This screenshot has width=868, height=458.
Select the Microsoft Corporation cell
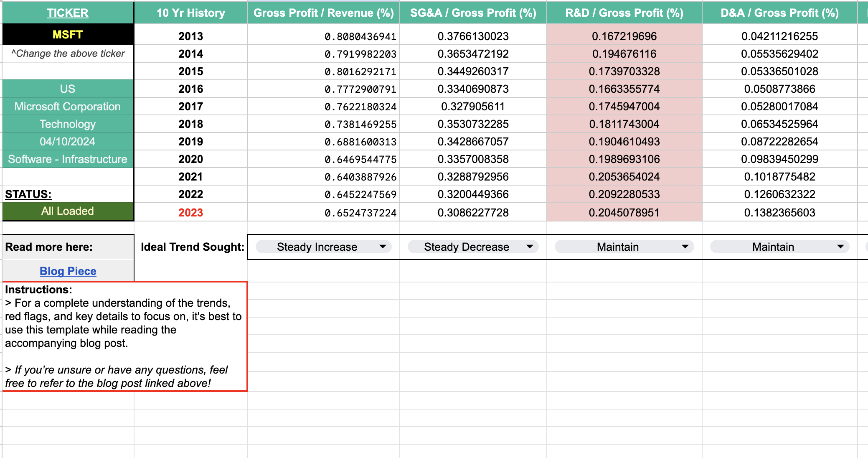[68, 107]
